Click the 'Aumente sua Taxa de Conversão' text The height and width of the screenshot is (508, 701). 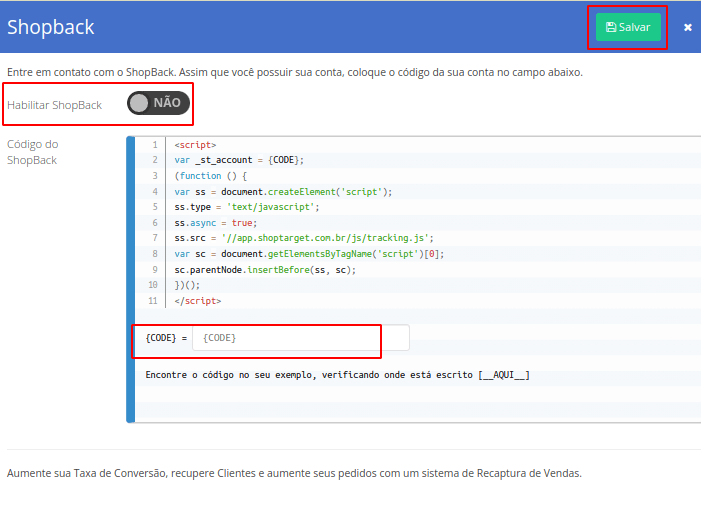click(x=294, y=473)
